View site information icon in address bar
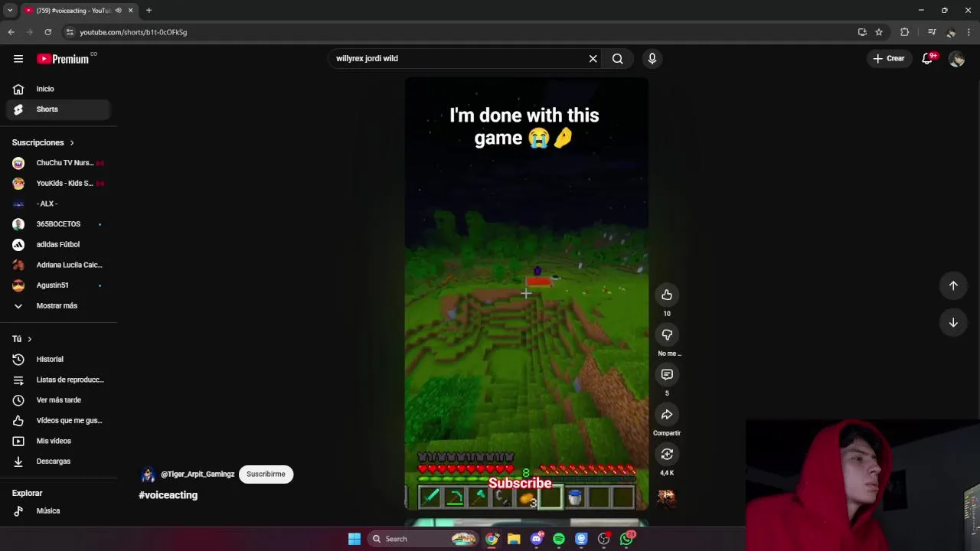Viewport: 980px width, 551px height. pos(70,32)
